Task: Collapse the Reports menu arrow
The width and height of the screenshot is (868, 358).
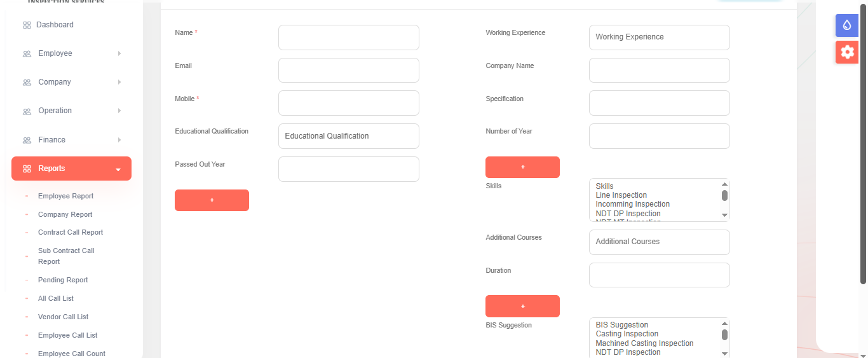Action: (118, 169)
